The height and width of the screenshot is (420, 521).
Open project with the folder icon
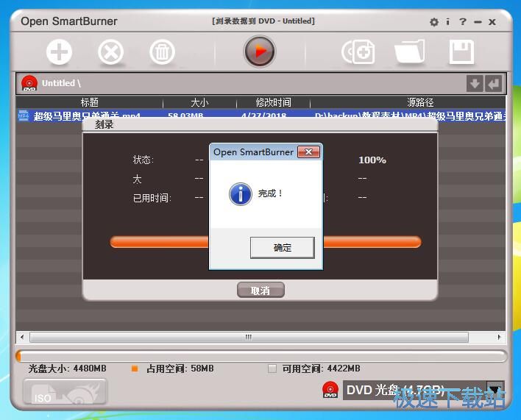(410, 51)
